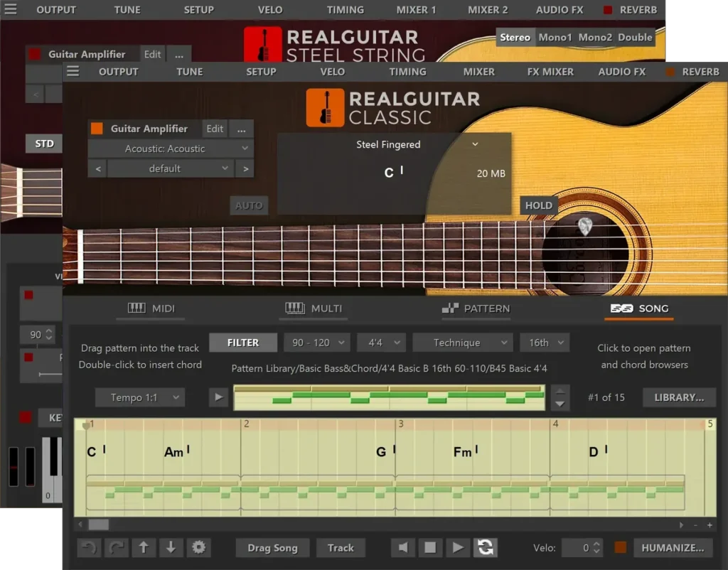Open the 90 - 120 tempo range dropdown
Viewport: 728px width, 570px height.
318,343
